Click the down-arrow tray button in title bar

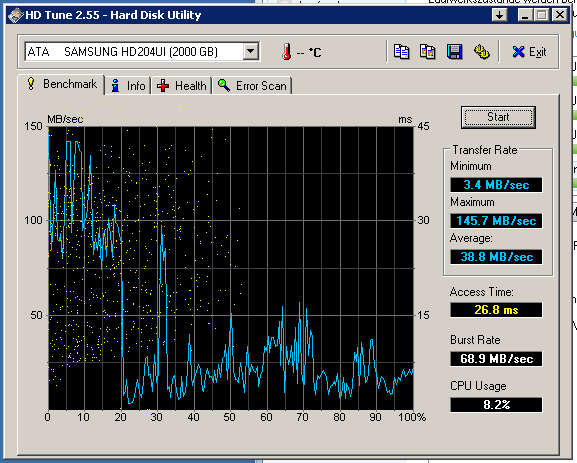pyautogui.click(x=499, y=15)
